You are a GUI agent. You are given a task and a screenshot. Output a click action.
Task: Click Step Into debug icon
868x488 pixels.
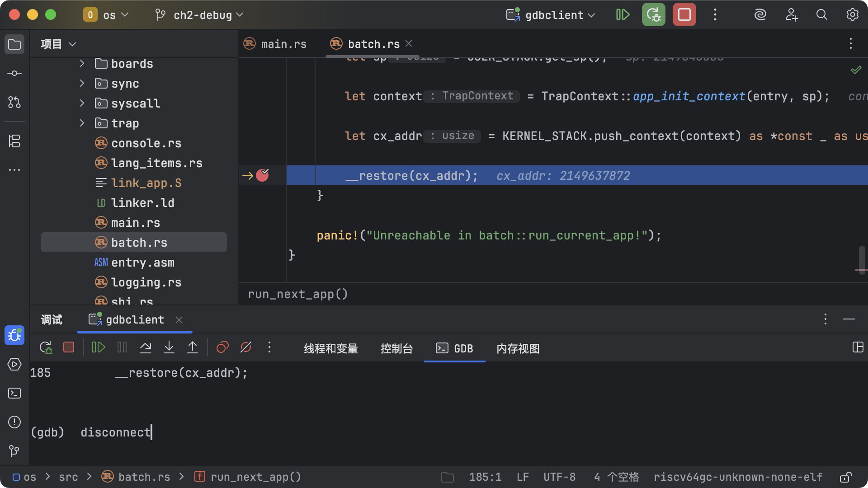169,347
